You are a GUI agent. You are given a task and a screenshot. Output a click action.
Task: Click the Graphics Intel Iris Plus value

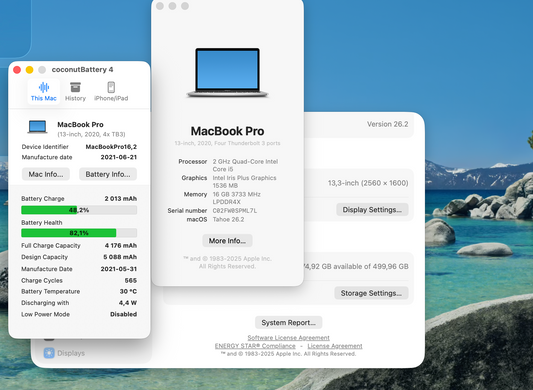(244, 182)
